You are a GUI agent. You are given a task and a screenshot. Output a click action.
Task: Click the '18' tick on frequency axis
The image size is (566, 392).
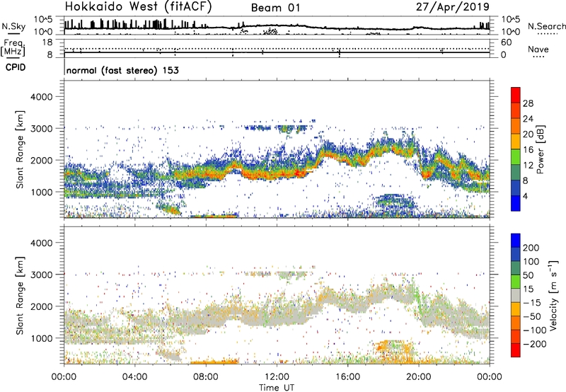pyautogui.click(x=47, y=42)
